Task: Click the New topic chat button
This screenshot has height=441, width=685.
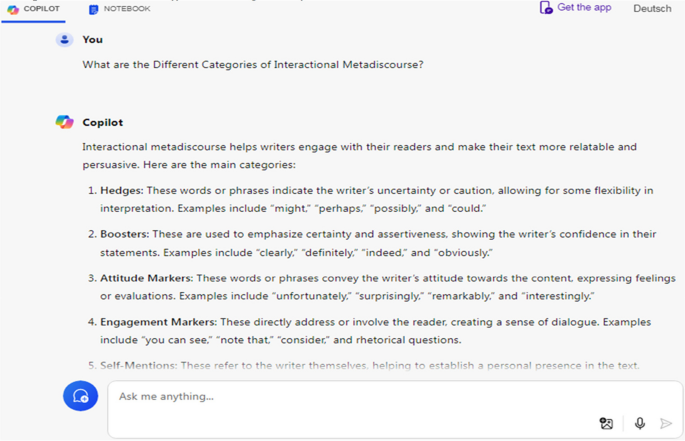Action: [80, 396]
